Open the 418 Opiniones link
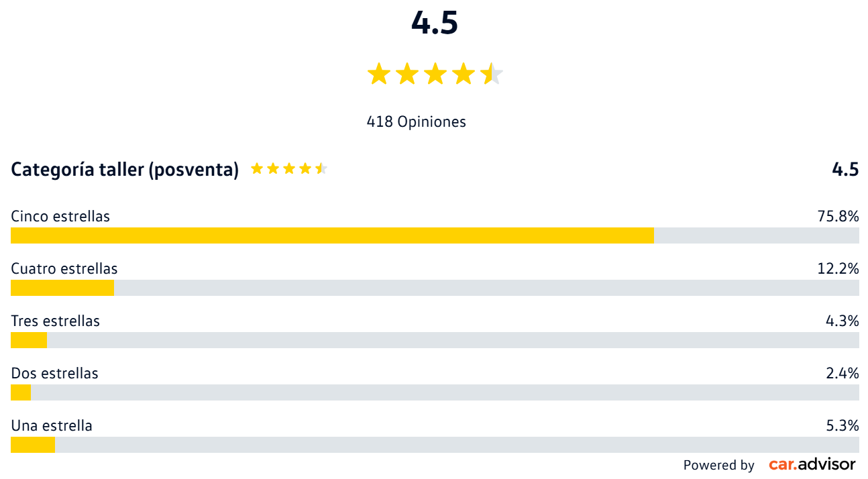Viewport: 868px width, 479px height. [x=416, y=122]
